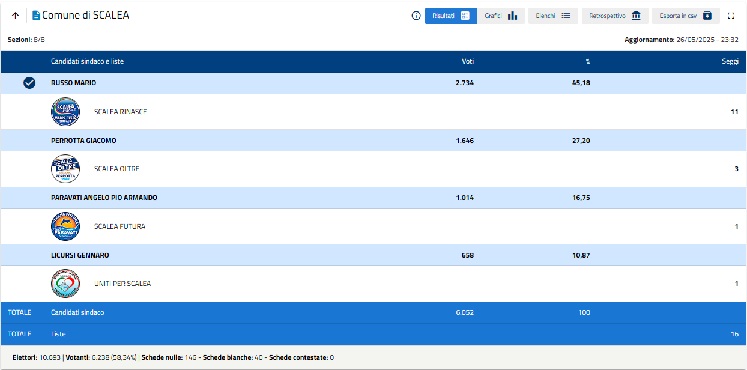747x370 pixels.
Task: Click the SCALEA FUTURA list logo
Action: pos(65,226)
